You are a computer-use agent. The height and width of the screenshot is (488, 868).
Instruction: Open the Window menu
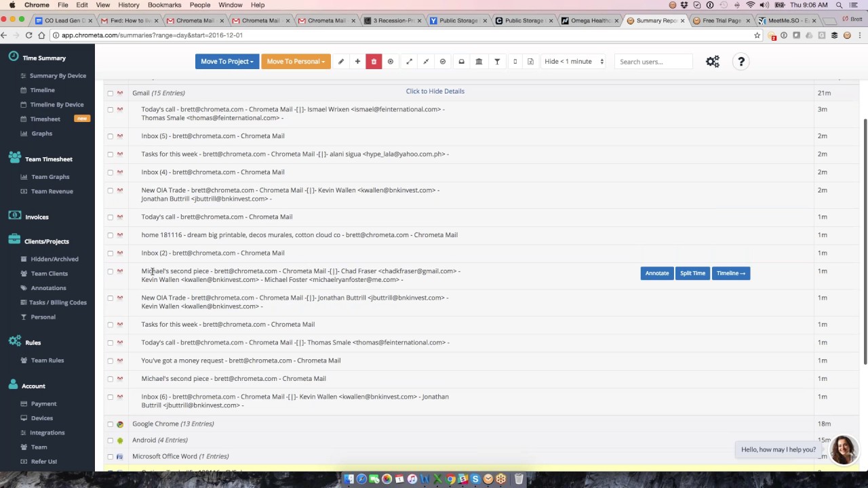(231, 5)
